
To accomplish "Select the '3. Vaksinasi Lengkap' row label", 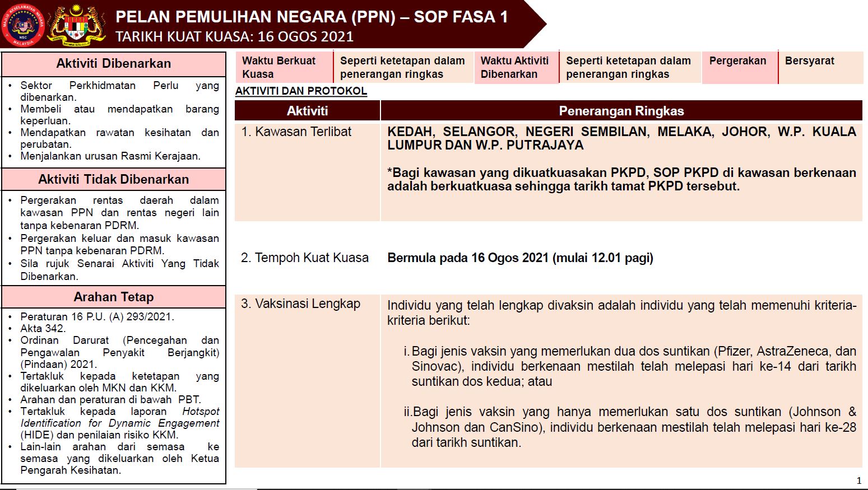I will click(x=300, y=304).
